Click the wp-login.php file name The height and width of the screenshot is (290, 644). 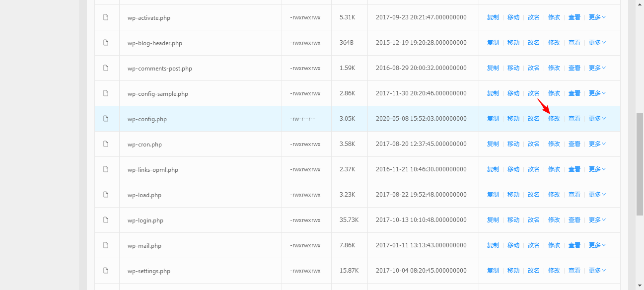(145, 220)
